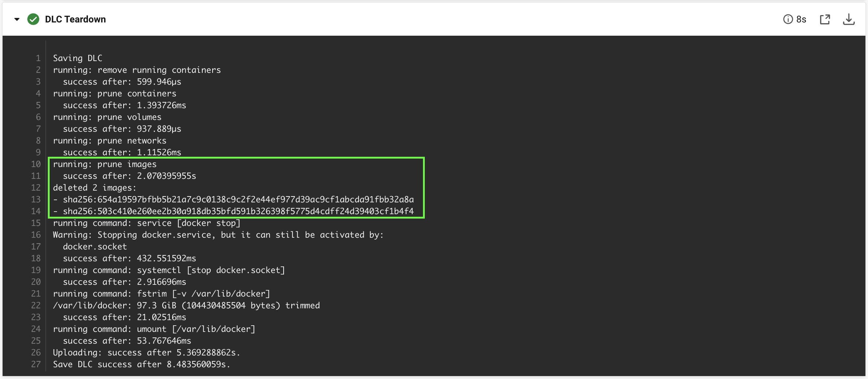The image size is (868, 379).
Task: Click the DLC Teardown step title
Action: pos(75,20)
